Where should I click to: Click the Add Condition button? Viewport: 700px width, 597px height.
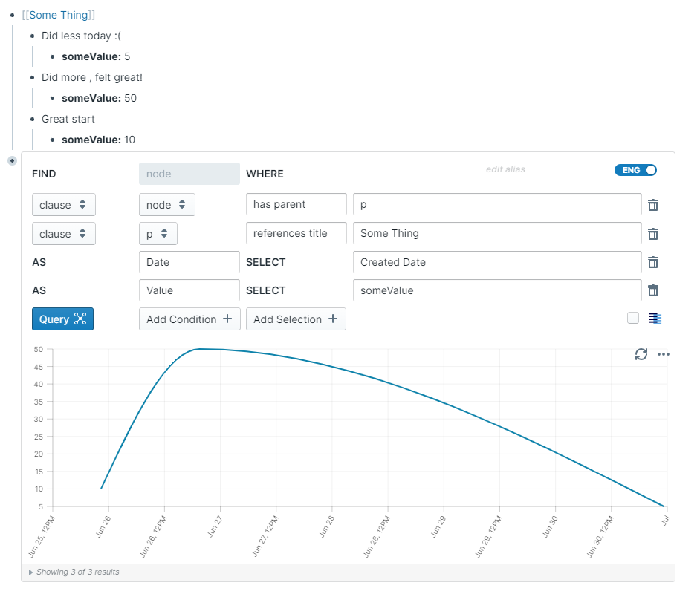tap(189, 319)
